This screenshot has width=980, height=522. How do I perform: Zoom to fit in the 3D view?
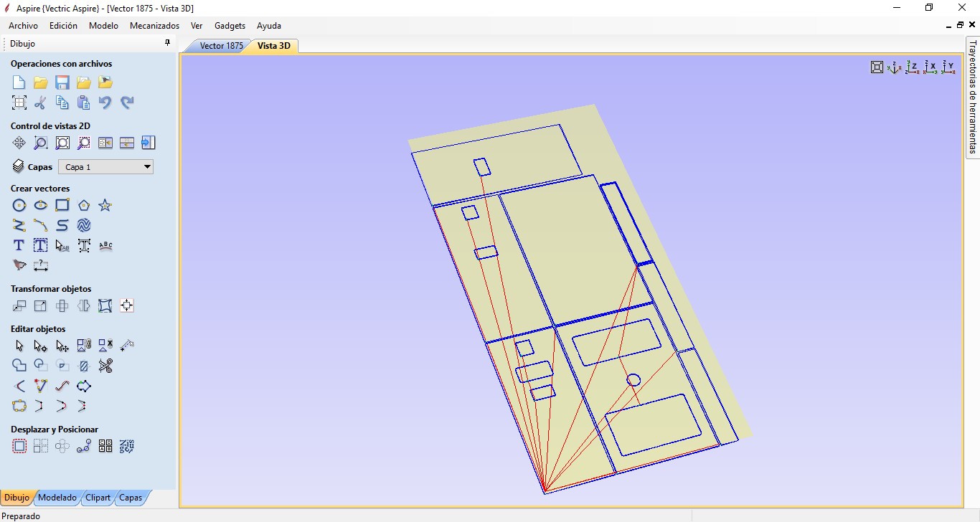tap(877, 67)
